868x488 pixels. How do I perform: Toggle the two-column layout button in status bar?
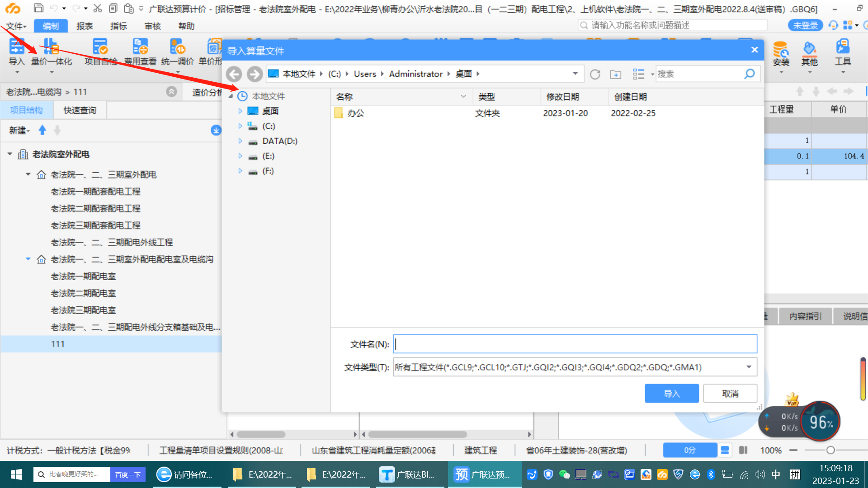743,450
